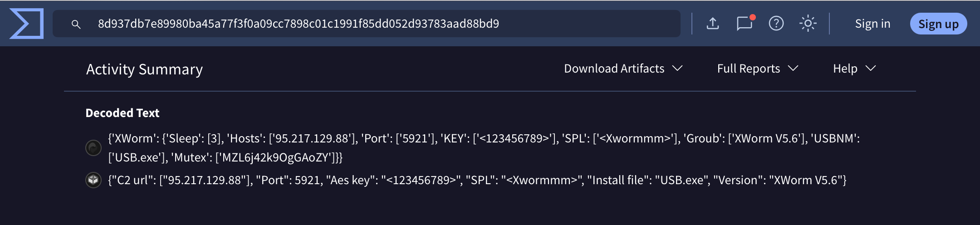Click the chevron next to Help
Screen dimensions: 980x225
click(x=871, y=68)
